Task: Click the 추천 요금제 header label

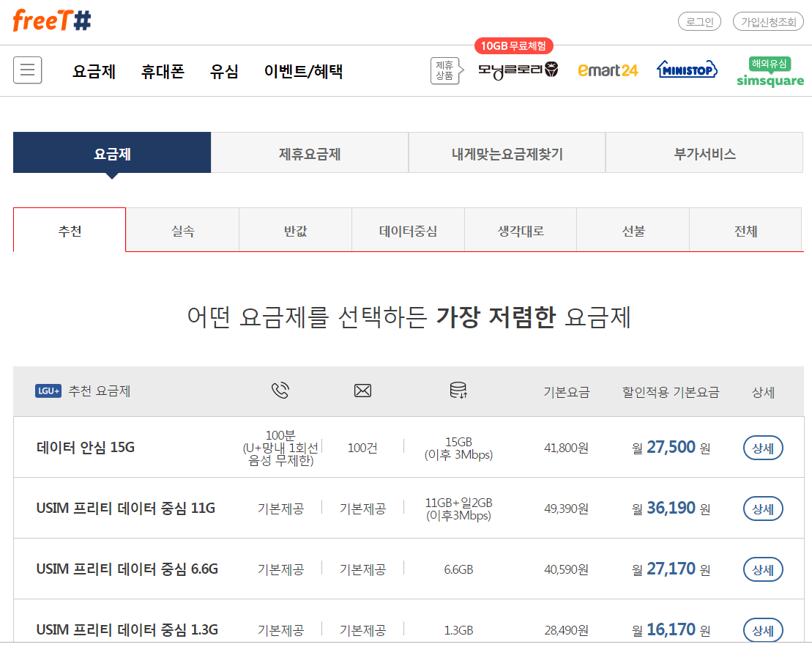Action: tap(100, 391)
